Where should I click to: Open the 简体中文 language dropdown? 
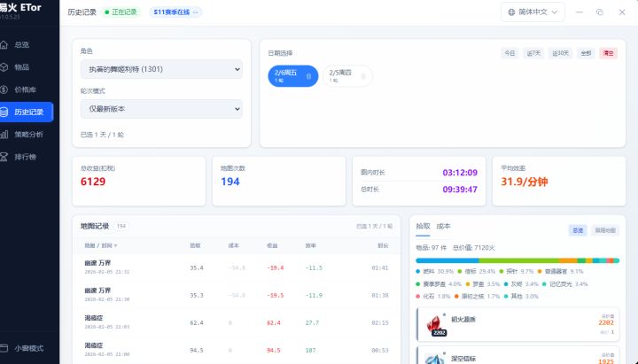533,12
